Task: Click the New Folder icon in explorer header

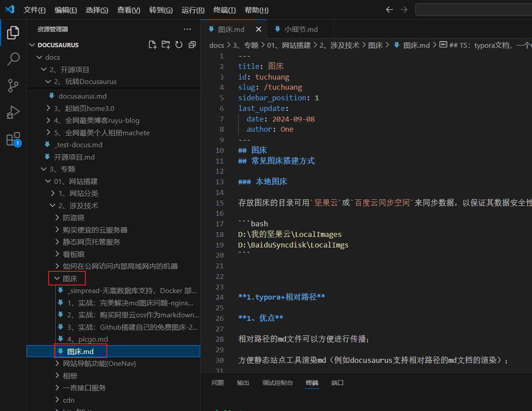Action: (x=166, y=45)
